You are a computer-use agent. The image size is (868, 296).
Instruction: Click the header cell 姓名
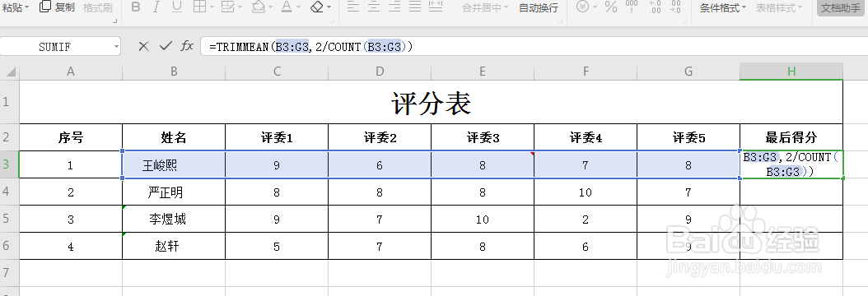174,137
